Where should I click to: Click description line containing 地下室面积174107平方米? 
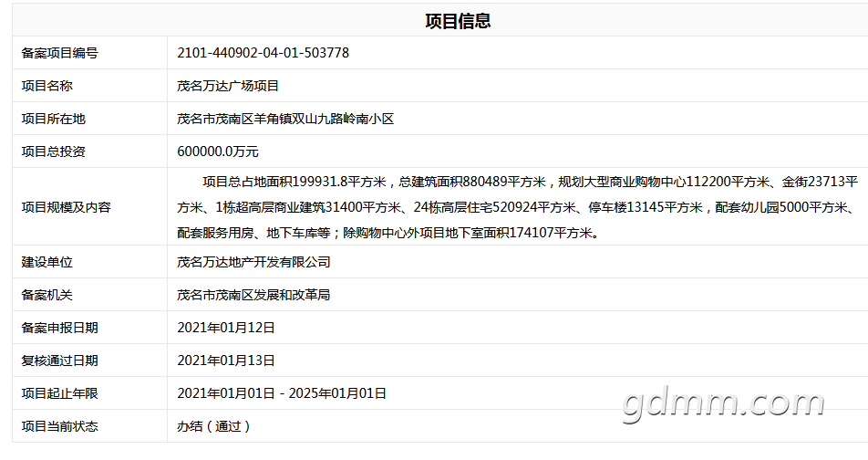tap(388, 233)
